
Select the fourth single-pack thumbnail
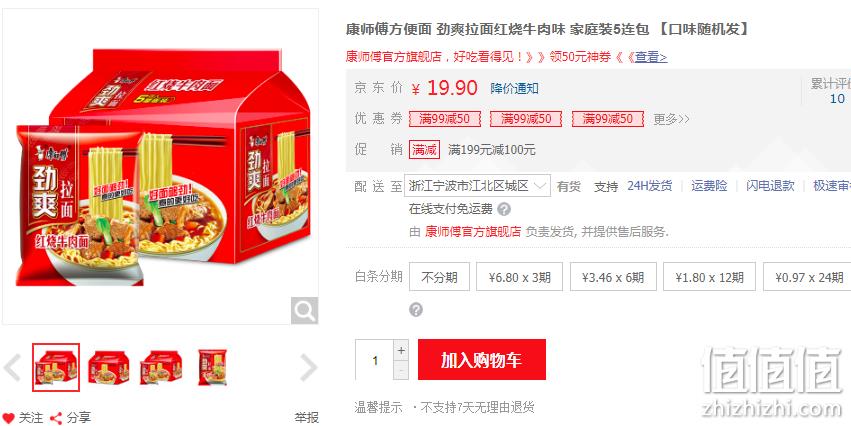coord(212,367)
